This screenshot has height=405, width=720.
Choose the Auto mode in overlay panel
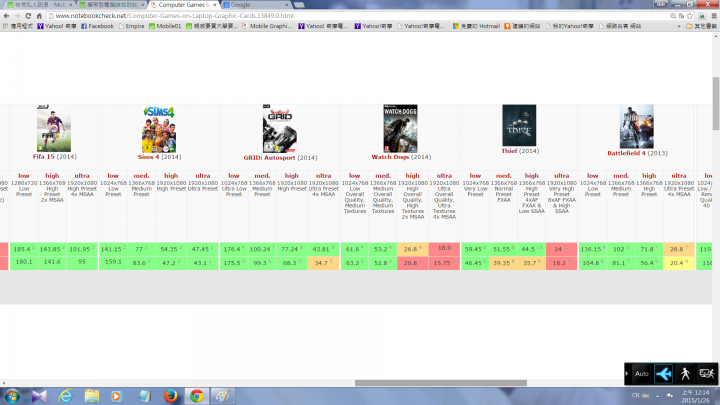[641, 374]
